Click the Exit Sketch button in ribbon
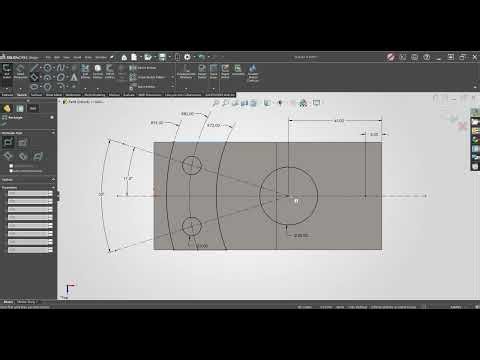Screen dimensions: 480x360 [x=7, y=71]
